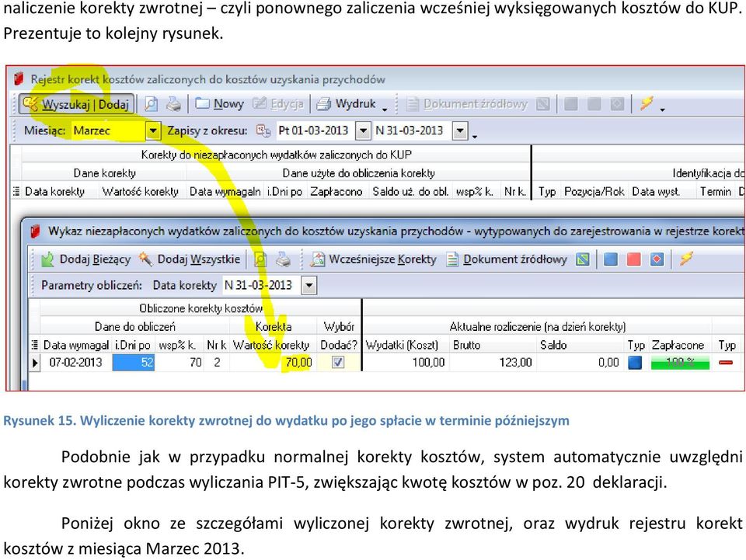Open start date Pt 01-03-2013 dropdown

(x=363, y=130)
